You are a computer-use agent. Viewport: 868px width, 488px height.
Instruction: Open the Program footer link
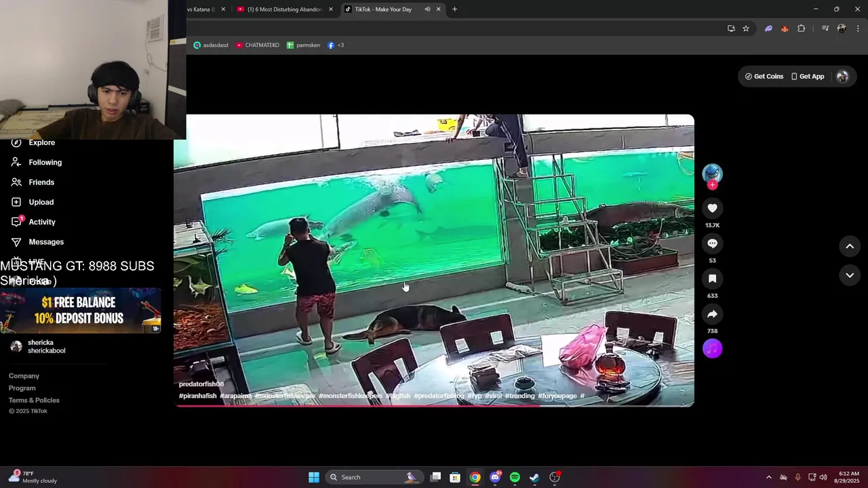click(x=22, y=388)
